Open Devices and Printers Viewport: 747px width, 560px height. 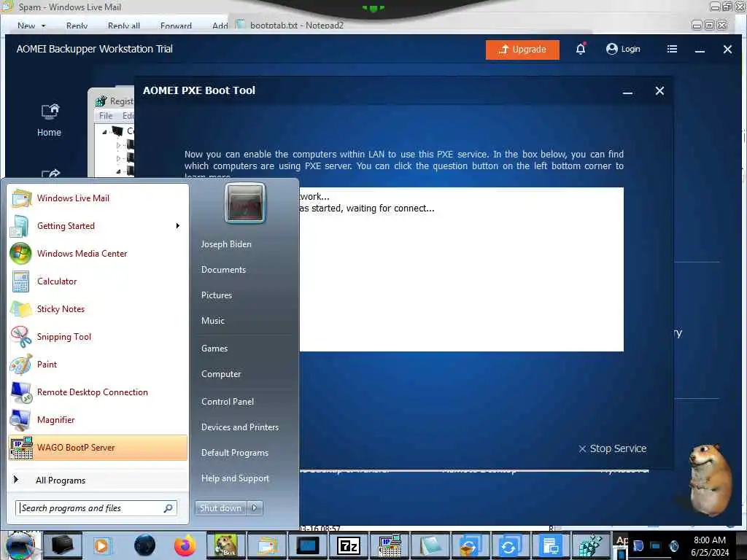239,427
